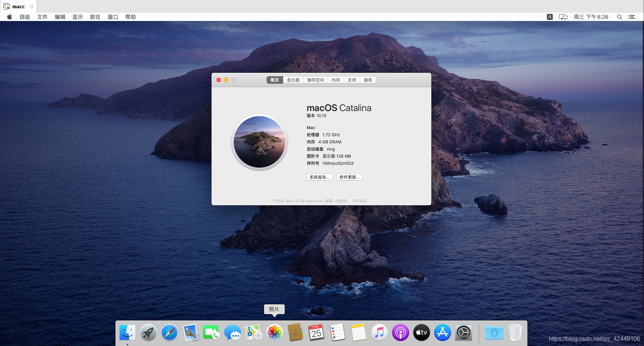The image size is (644, 346).
Task: Open System Preferences gear in Dock
Action: tap(464, 332)
